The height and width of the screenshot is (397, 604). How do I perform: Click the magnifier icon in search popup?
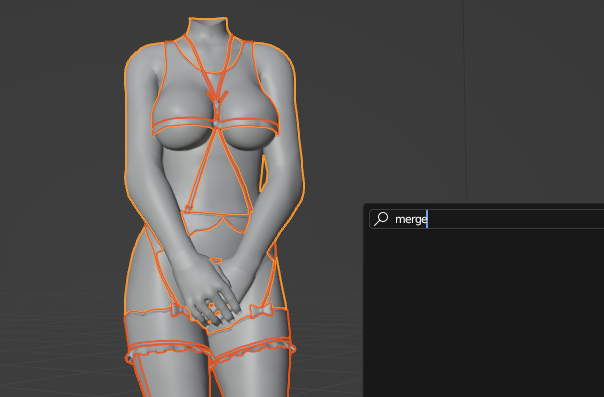[381, 219]
